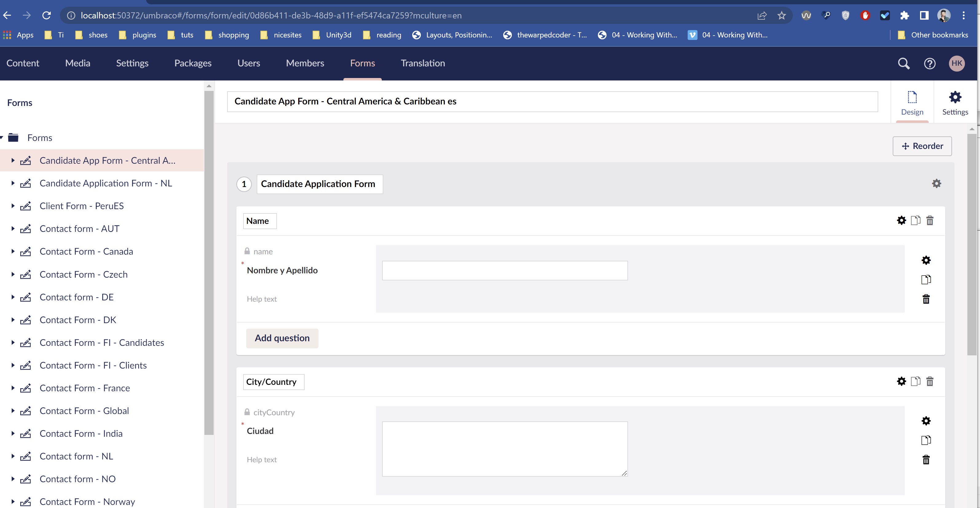Collapse the root Forms folder

tap(2, 138)
